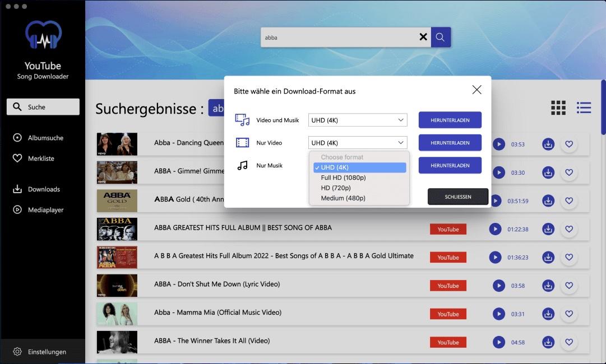Toggle the heart on "ABBA Gold"
The image size is (606, 364).
569,200
